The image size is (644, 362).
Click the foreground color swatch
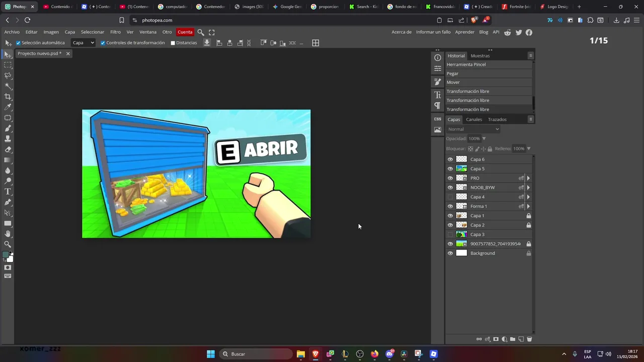pyautogui.click(x=6, y=255)
